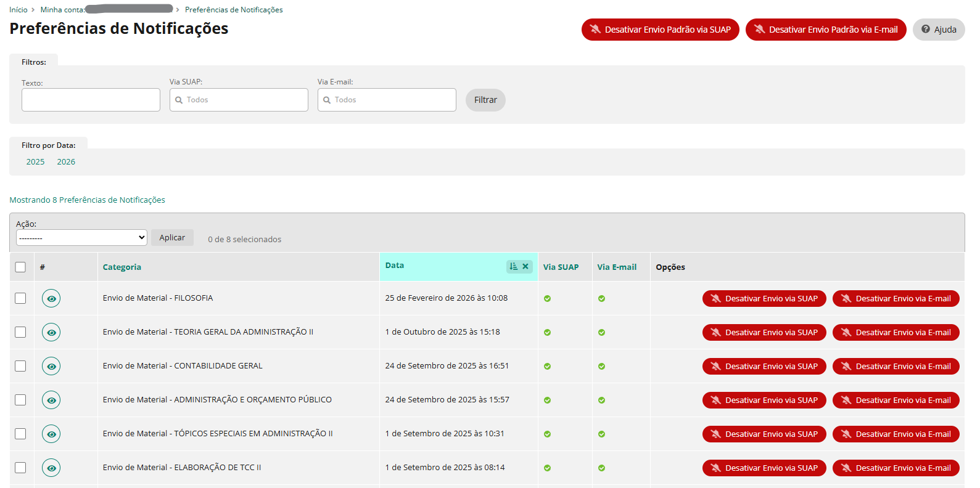Remove Data column sorting with X icon

525,266
